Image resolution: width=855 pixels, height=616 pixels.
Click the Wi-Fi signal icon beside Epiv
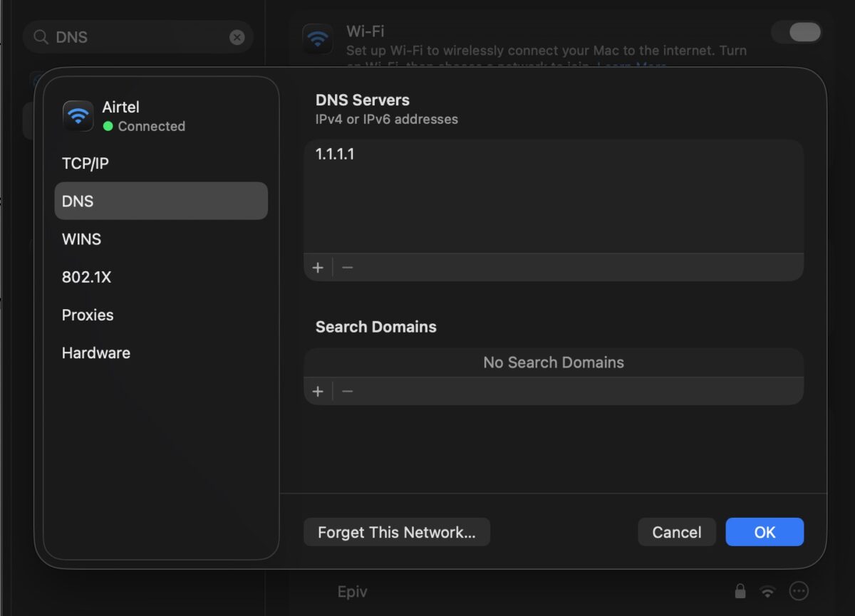pos(768,591)
